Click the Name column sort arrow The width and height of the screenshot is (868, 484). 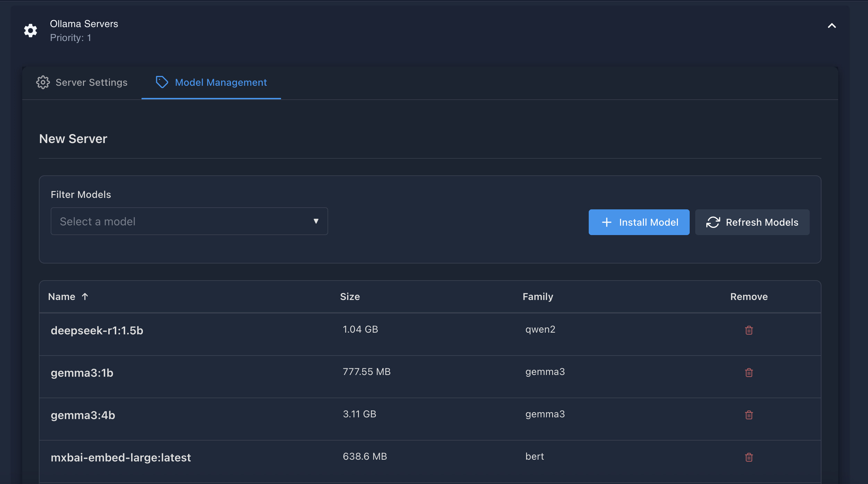coord(85,297)
